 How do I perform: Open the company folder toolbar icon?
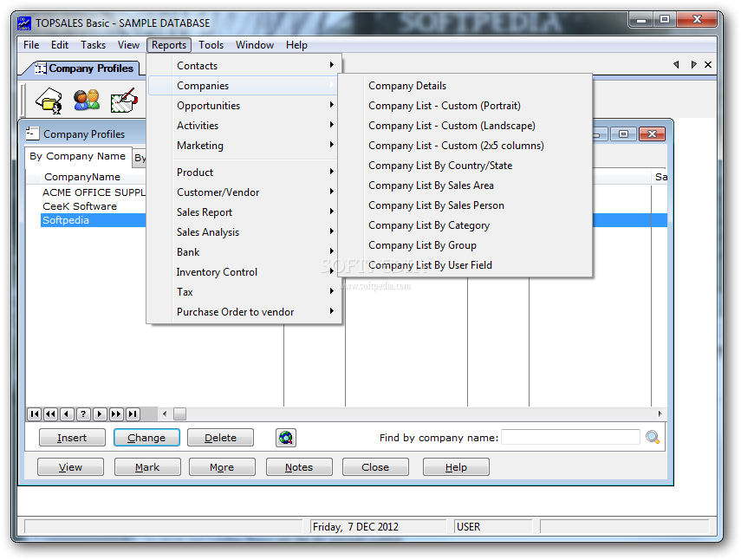[49, 101]
